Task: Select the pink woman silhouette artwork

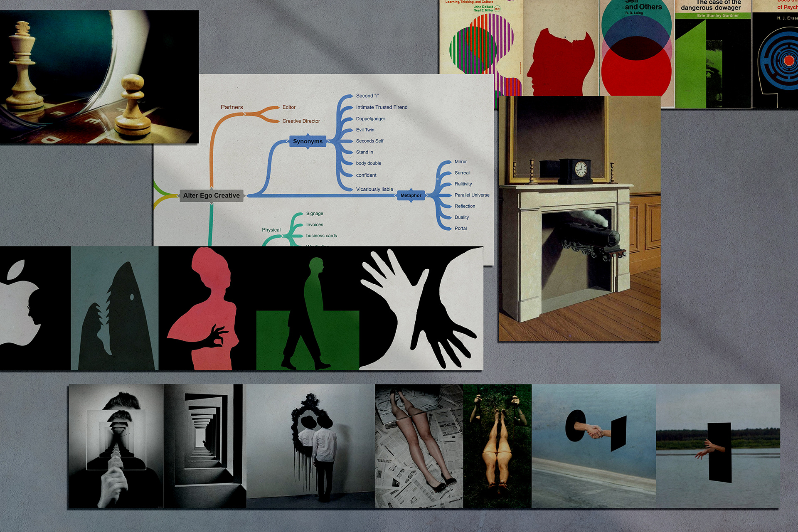Action: (207, 308)
